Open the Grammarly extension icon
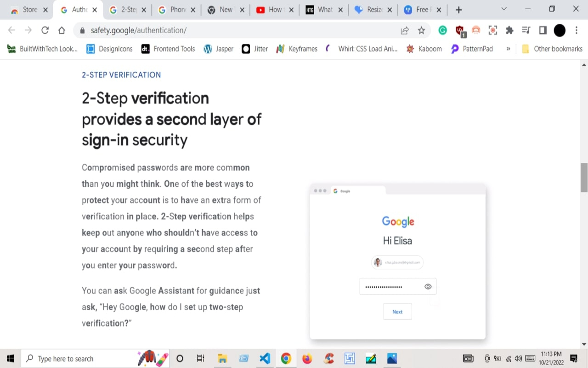The height and width of the screenshot is (368, 588). point(443,30)
